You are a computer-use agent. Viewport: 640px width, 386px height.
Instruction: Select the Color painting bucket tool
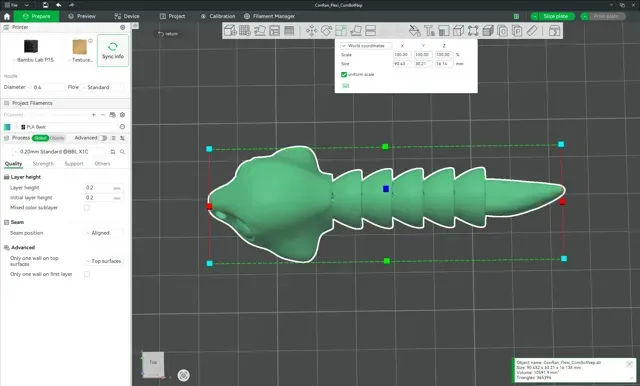pyautogui.click(x=414, y=31)
